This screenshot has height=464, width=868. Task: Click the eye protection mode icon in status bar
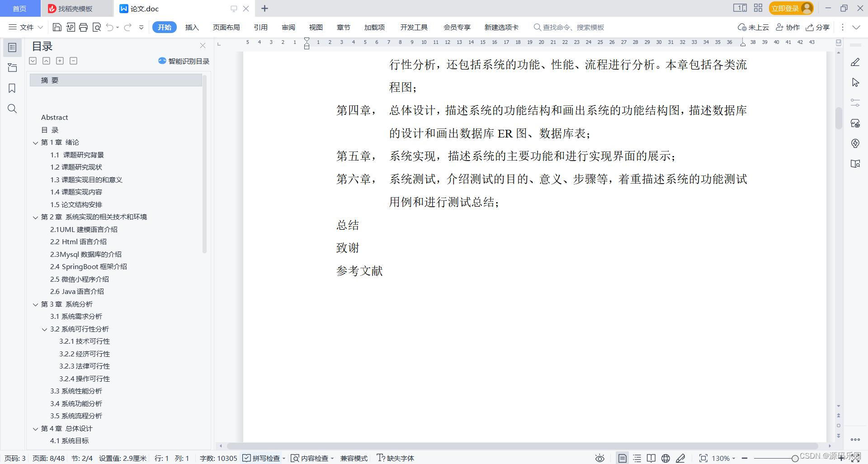tap(600, 458)
